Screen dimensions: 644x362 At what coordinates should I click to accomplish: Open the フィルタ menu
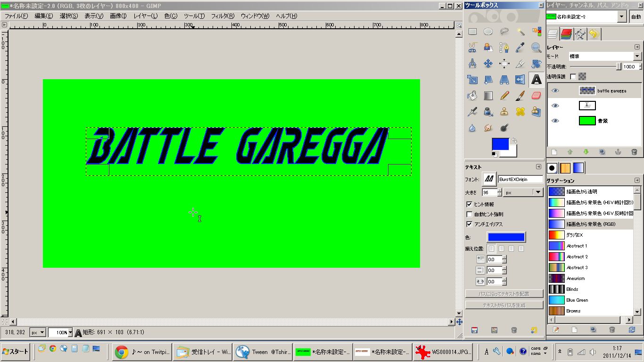pos(223,16)
